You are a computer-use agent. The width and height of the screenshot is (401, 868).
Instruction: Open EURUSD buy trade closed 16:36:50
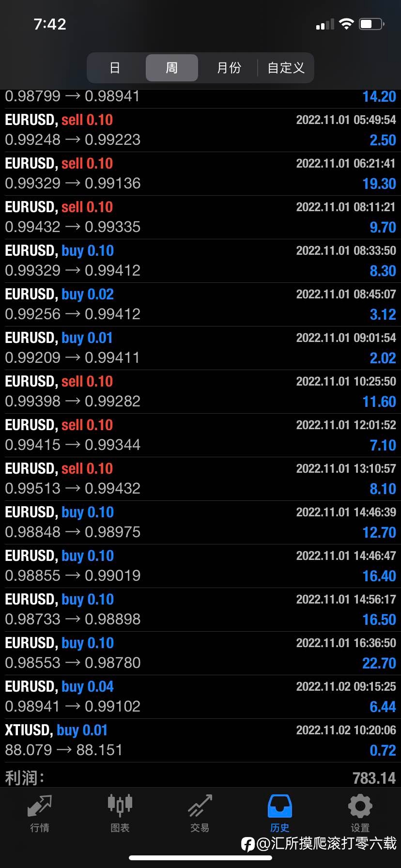pyautogui.click(x=200, y=653)
